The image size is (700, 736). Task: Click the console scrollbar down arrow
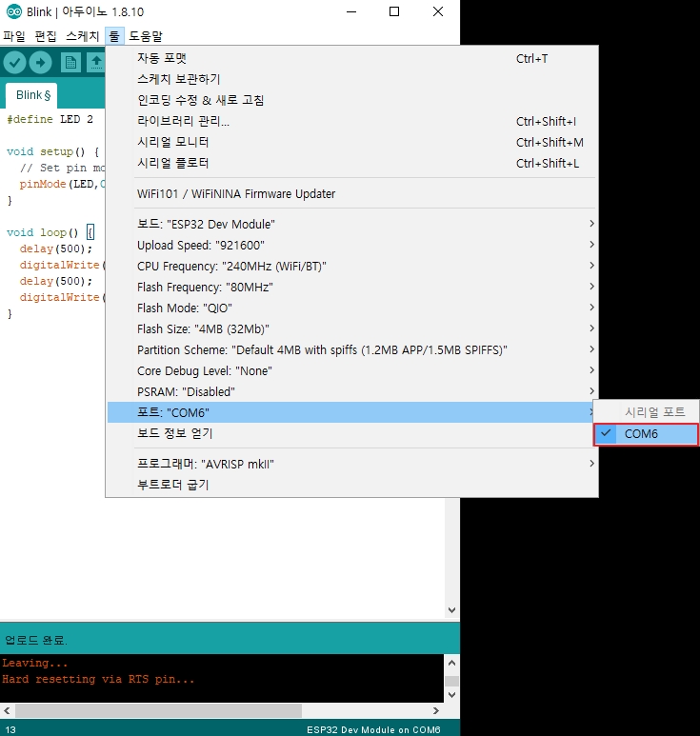[x=451, y=695]
